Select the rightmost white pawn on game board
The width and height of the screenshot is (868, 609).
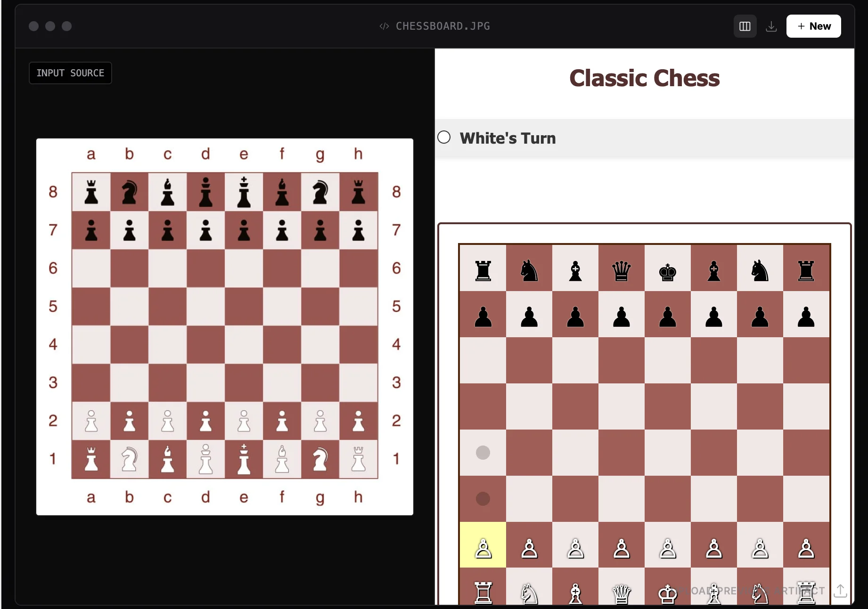click(806, 548)
